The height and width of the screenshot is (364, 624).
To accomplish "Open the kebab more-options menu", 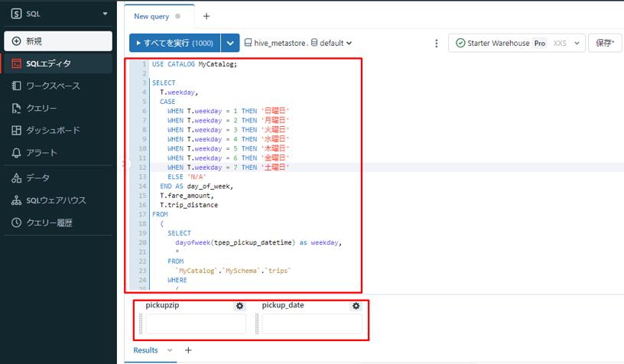I will [437, 44].
